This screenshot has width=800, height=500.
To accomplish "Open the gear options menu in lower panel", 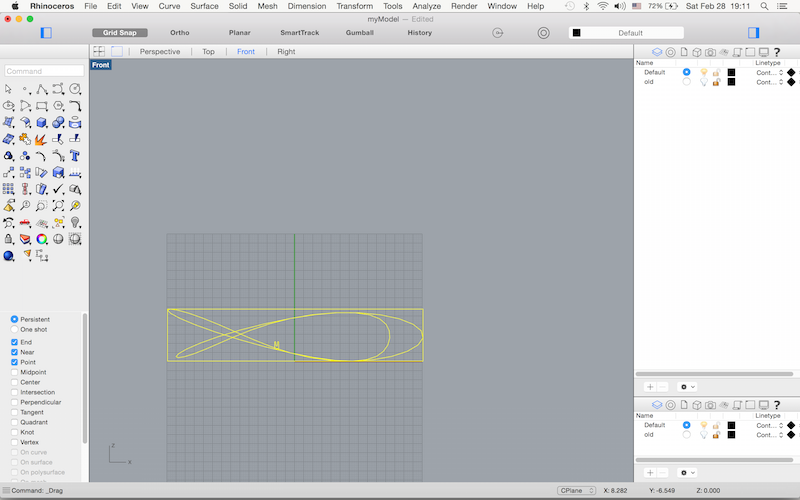I will pos(687,472).
